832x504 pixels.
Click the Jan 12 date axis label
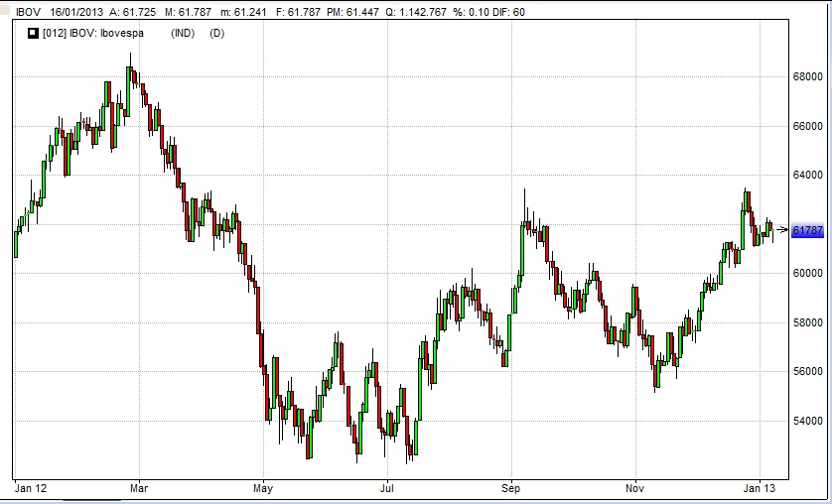point(32,488)
